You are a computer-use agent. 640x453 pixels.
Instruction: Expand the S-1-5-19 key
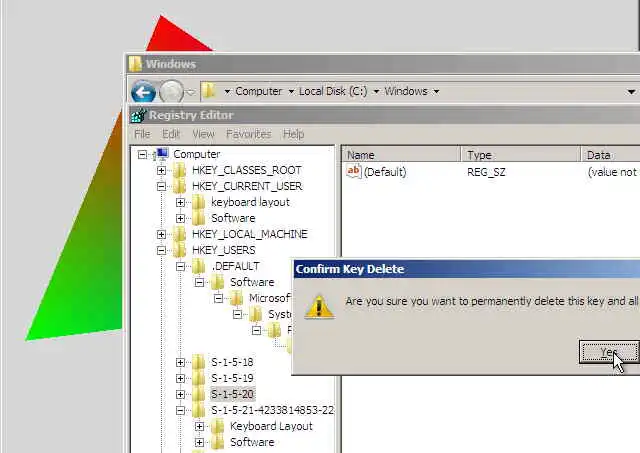pyautogui.click(x=180, y=378)
